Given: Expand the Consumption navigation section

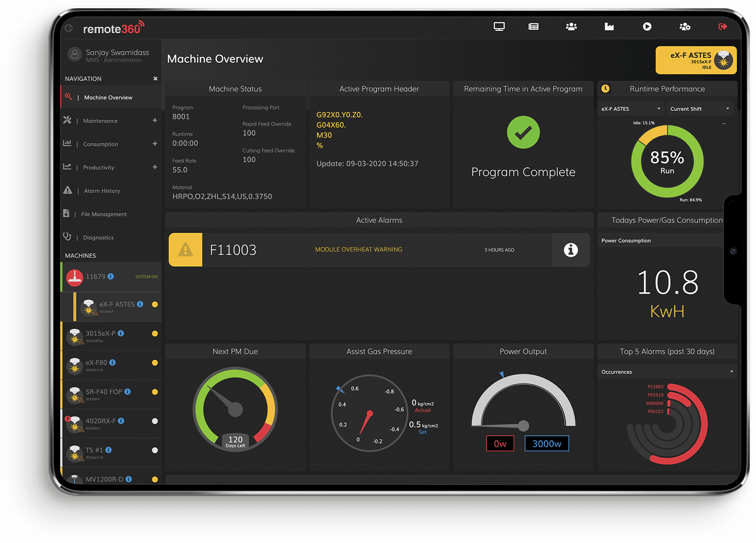Looking at the screenshot, I should (x=155, y=144).
